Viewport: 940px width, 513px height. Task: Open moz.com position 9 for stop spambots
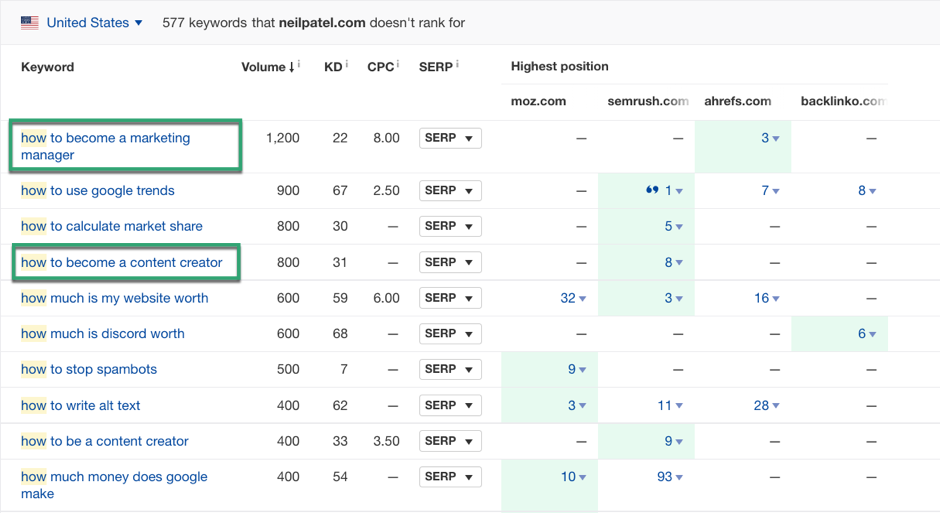point(577,369)
